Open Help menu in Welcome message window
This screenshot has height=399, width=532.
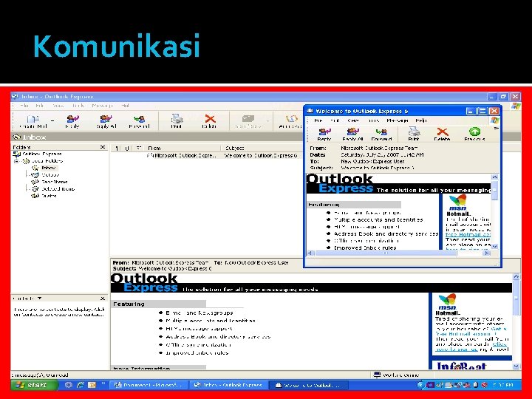[x=421, y=120]
